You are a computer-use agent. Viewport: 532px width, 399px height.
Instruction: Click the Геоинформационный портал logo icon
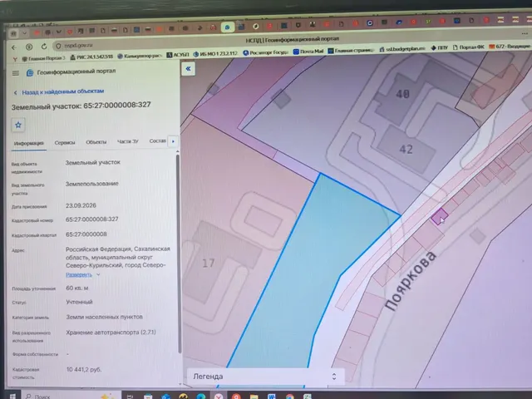(30, 72)
